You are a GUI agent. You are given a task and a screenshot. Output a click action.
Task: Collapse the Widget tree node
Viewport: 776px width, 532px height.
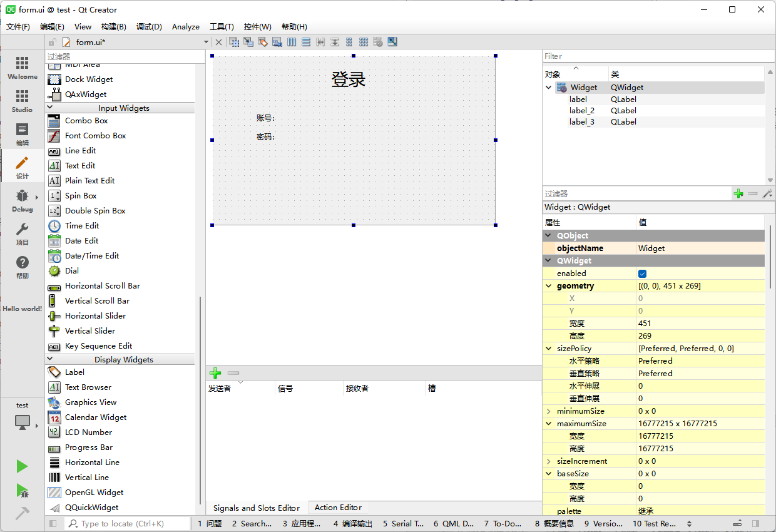point(549,88)
